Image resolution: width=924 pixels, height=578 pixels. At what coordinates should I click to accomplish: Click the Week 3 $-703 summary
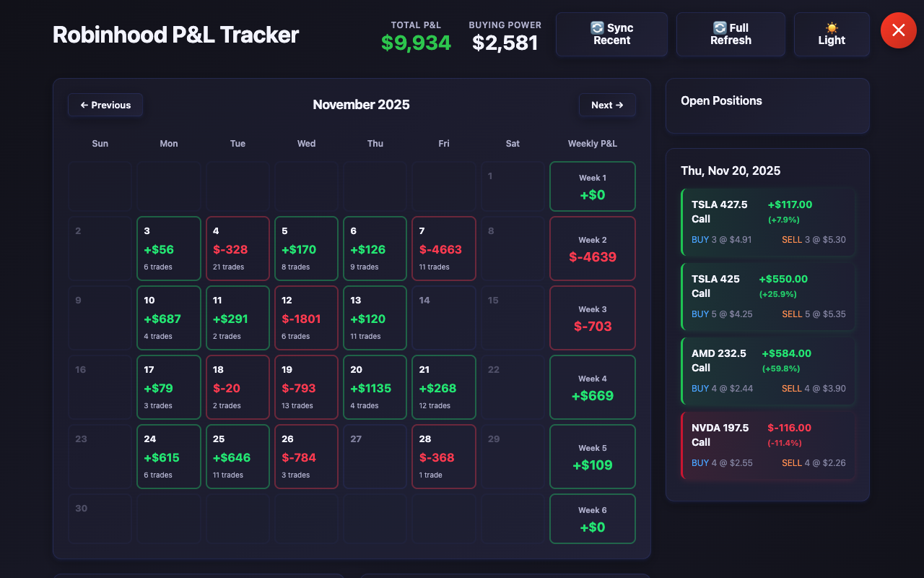point(593,318)
